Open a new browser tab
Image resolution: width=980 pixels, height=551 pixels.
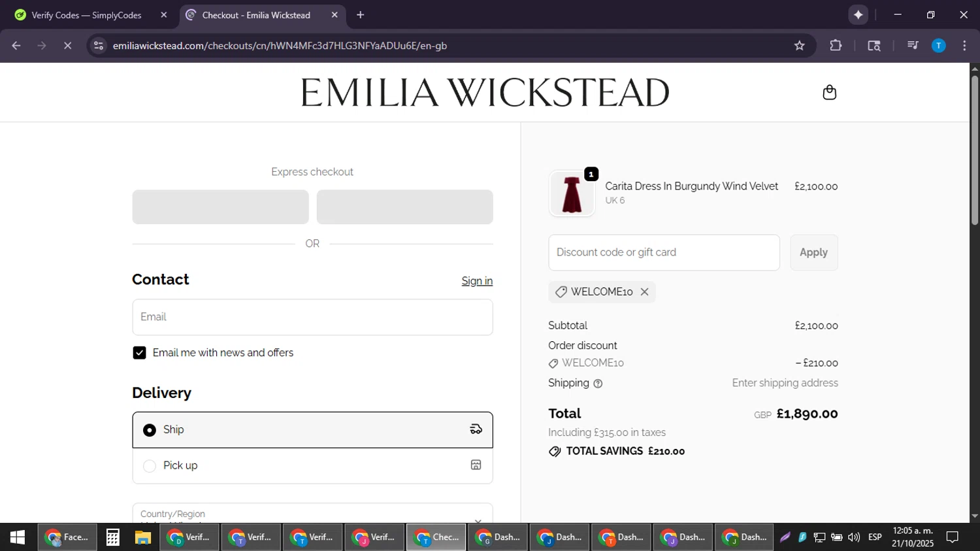tap(360, 15)
